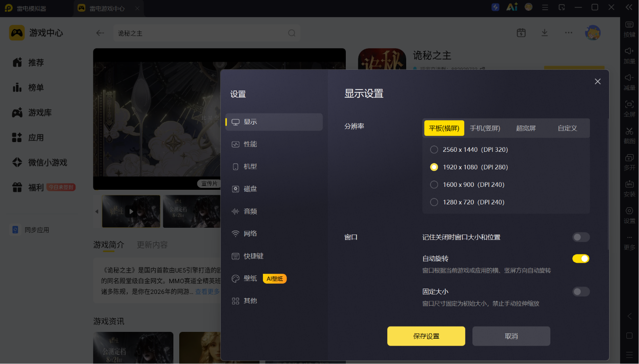Click the 游戏中心 gamepad logo

[x=17, y=33]
